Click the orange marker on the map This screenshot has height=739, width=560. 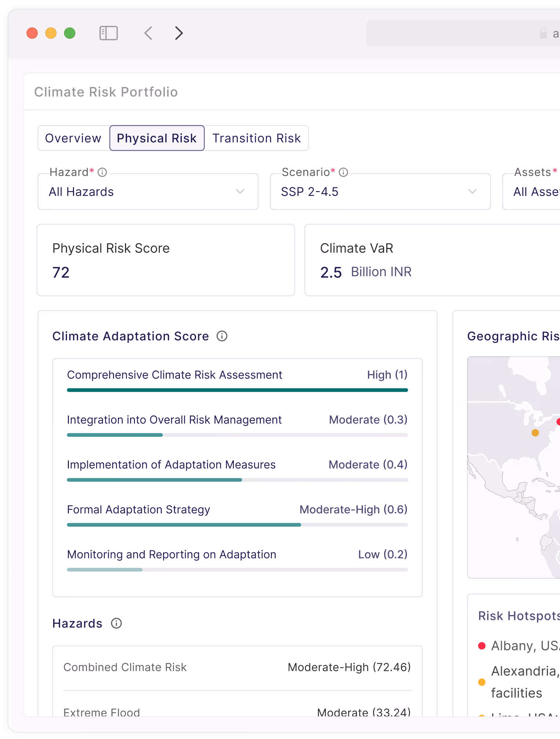535,433
